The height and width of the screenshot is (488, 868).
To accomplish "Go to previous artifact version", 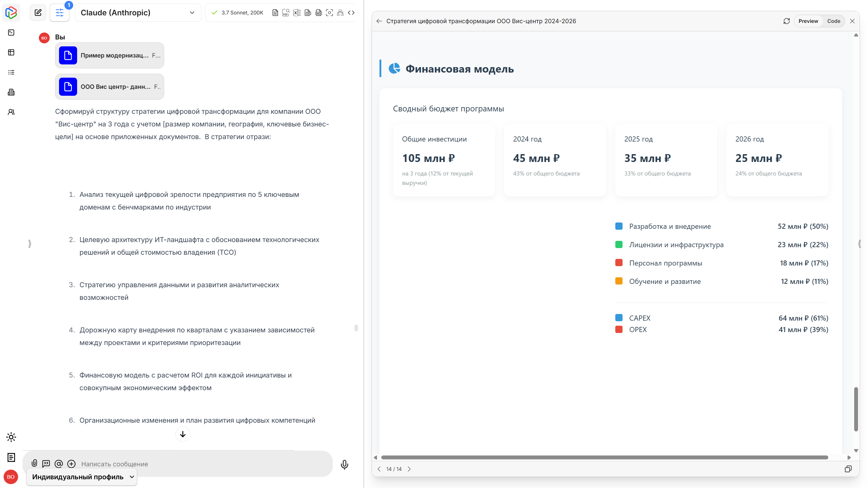I will point(379,469).
